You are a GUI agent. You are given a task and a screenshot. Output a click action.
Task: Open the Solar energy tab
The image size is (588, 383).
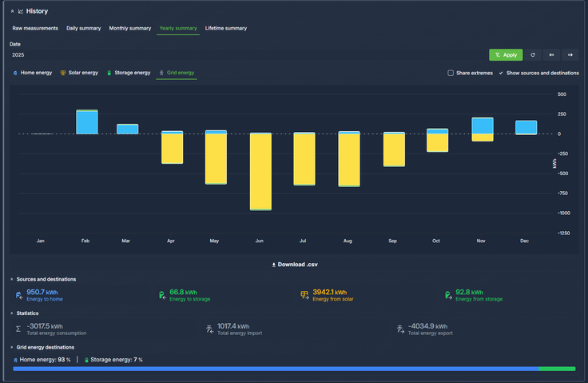79,73
